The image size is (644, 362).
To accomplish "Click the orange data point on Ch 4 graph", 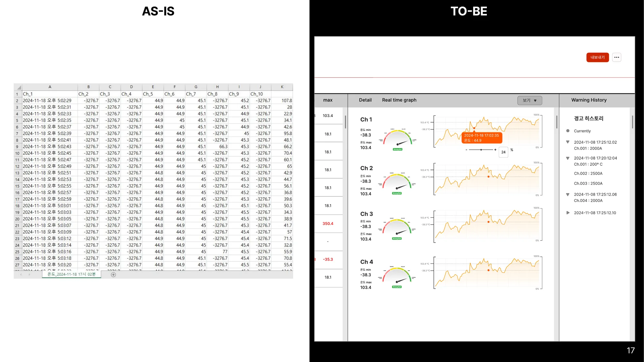I will 488,270.
